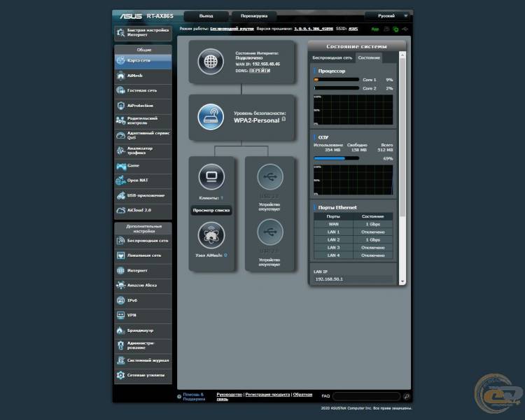This screenshot has width=525, height=420.
Task: Click the USB status icon in header
Action: click(405, 29)
